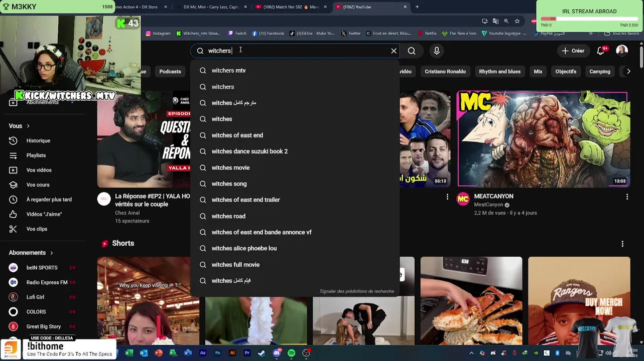
Task: Select the Rhythm and blues chip
Action: [x=499, y=72]
